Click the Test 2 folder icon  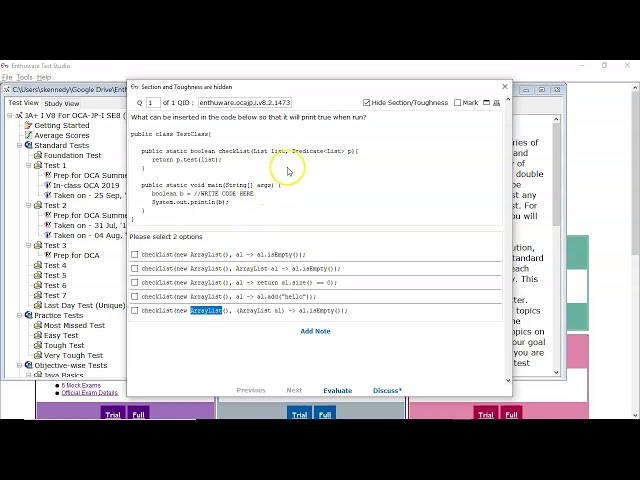[x=38, y=205]
